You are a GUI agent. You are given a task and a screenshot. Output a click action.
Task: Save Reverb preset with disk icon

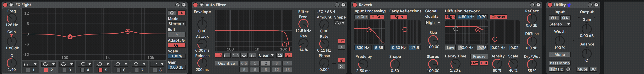click(538, 5)
